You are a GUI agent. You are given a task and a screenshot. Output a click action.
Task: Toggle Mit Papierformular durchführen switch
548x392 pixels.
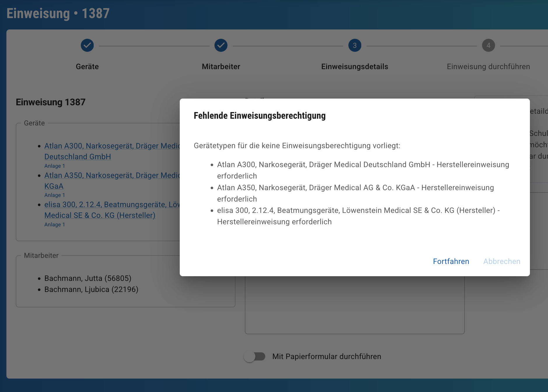click(x=255, y=356)
